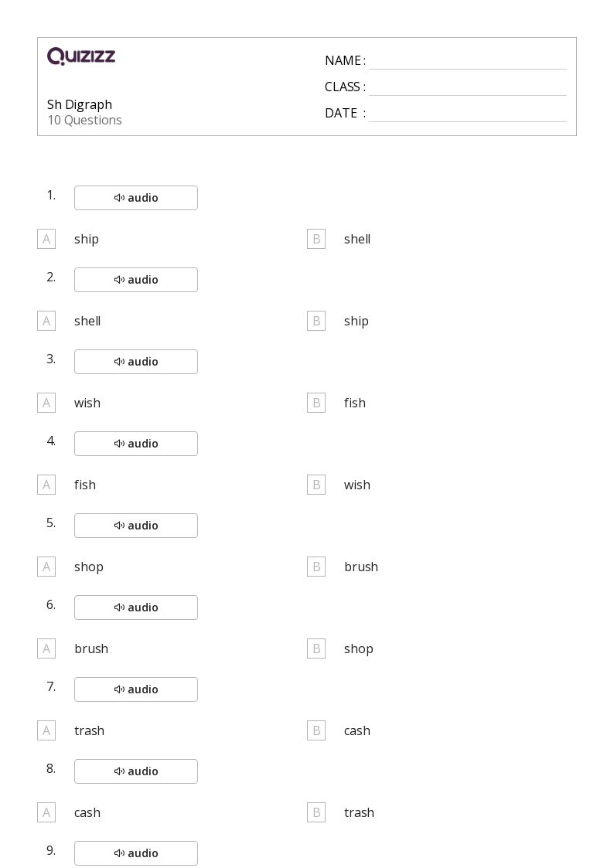This screenshot has width=614, height=868.
Task: Click the CLASS input line
Action: coord(467,87)
